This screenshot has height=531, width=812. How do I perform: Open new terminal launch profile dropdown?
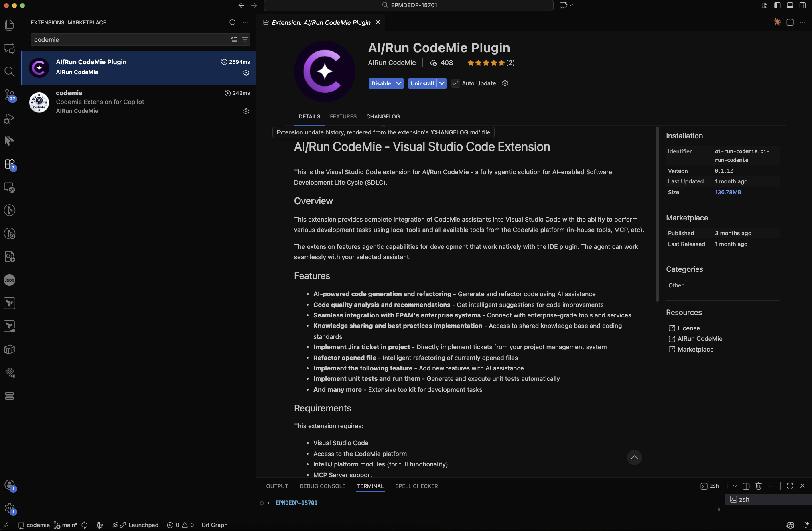[x=735, y=486]
